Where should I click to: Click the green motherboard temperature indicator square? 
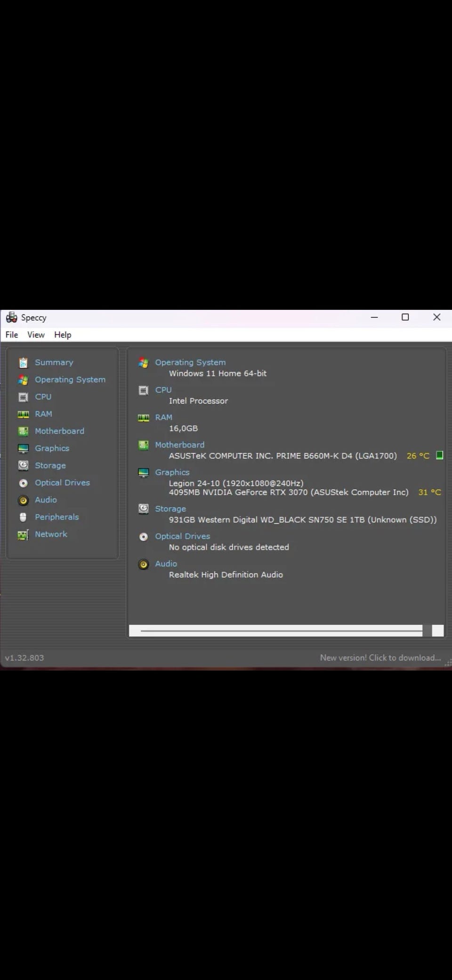tap(440, 455)
